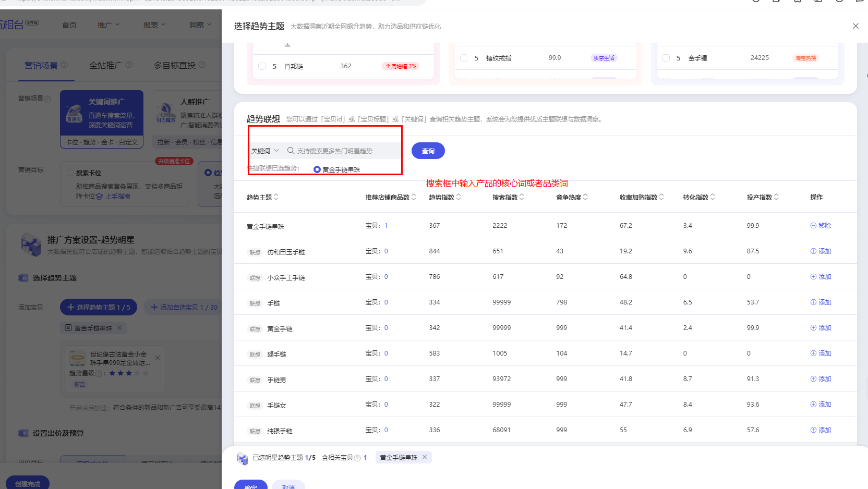Select the 黄金手链串珠 radio button
The width and height of the screenshot is (868, 489).
317,169
